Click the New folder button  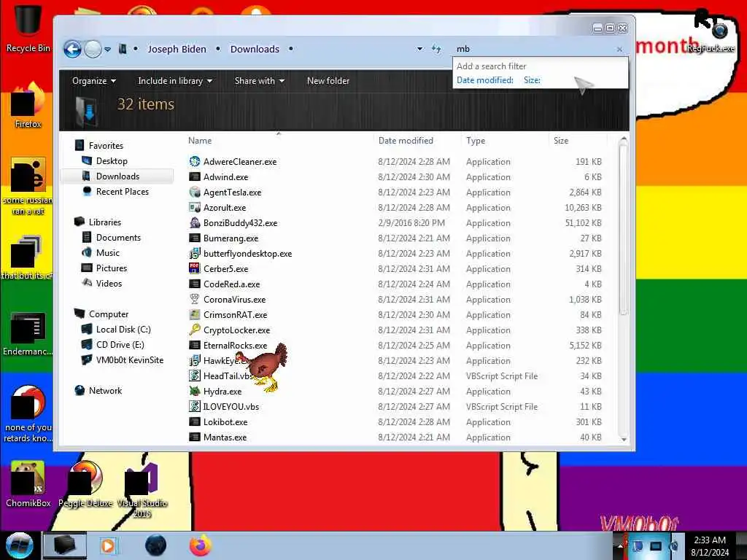click(x=328, y=81)
